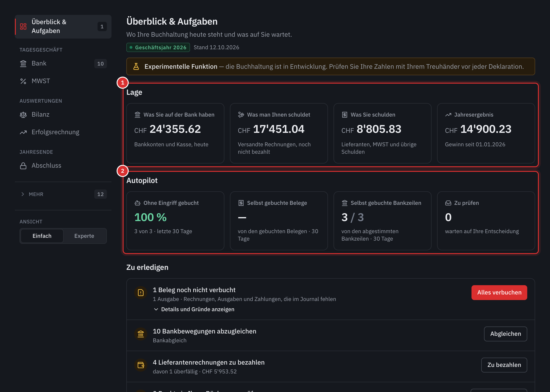Viewport: 550px width, 392px height.
Task: Switch view to Experte mode
Action: point(84,236)
